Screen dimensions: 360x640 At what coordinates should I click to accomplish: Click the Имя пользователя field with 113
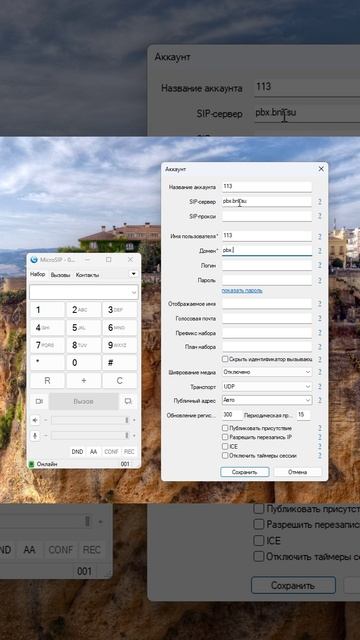(x=267, y=236)
